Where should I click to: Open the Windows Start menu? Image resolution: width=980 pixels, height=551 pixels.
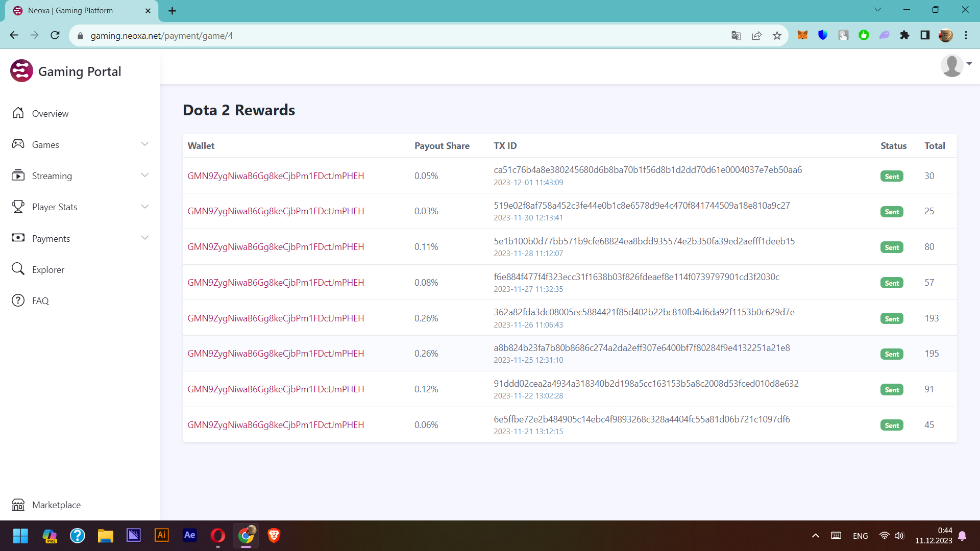click(x=20, y=536)
